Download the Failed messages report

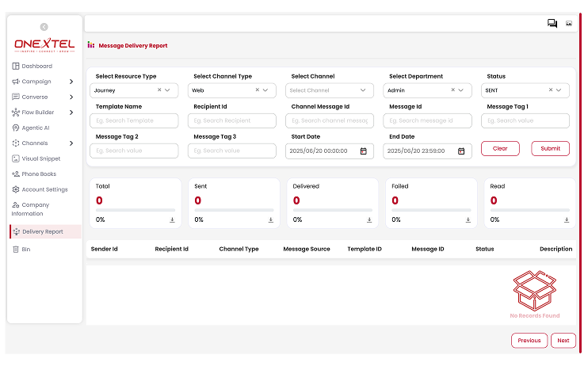[468, 219]
